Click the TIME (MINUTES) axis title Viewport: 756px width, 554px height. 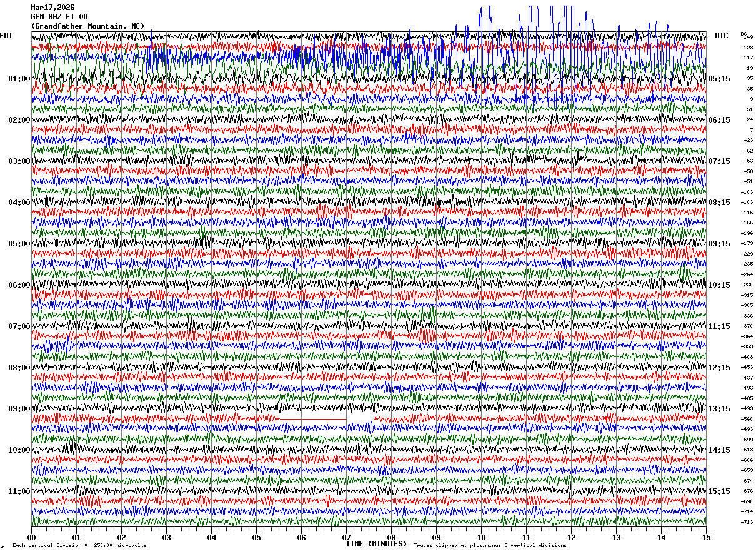[x=376, y=544]
